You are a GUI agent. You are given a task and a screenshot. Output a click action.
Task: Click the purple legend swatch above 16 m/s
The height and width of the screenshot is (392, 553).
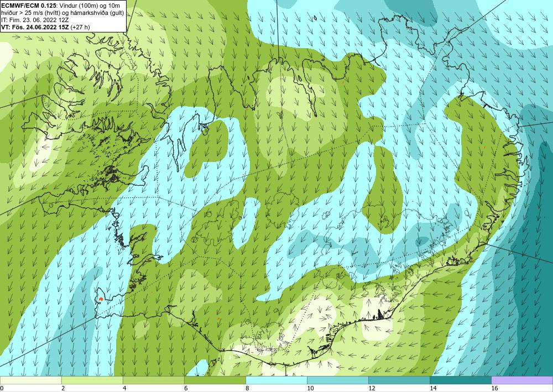(522, 380)
